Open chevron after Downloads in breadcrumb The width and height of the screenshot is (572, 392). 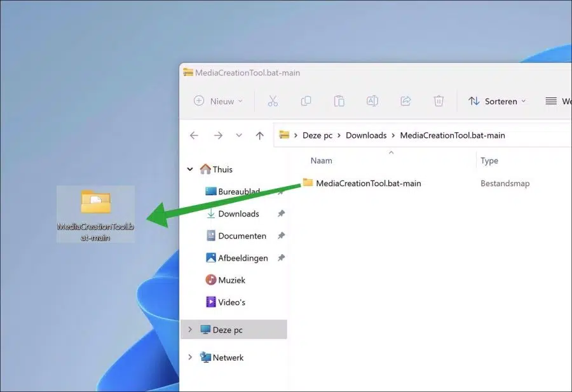(393, 135)
